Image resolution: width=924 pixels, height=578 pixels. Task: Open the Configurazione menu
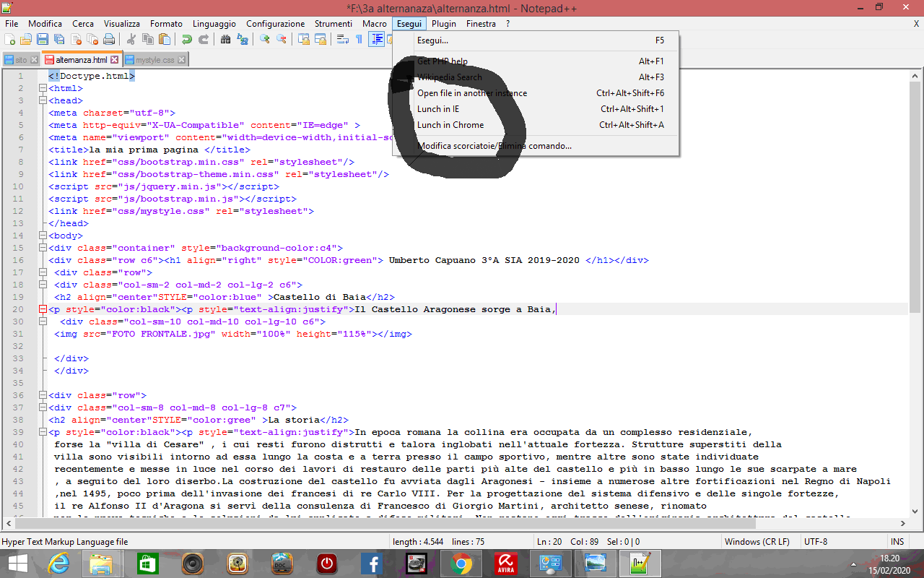[276, 23]
